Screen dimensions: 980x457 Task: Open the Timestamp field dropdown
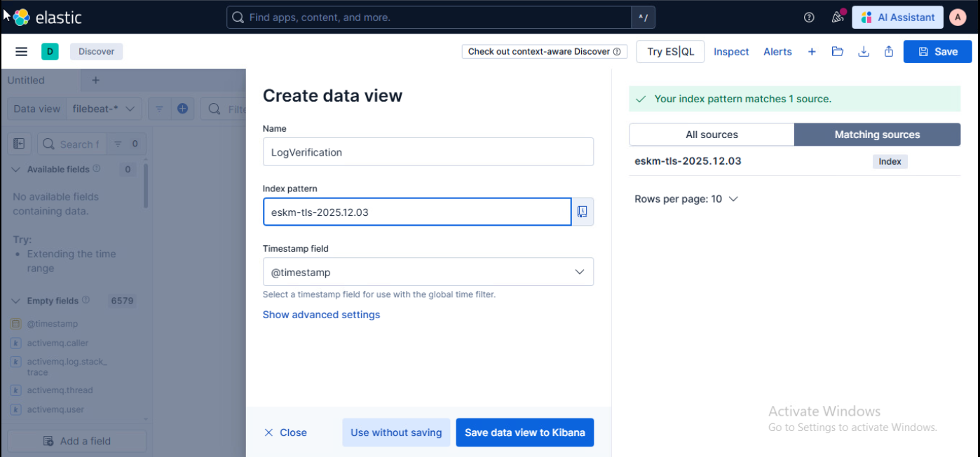[428, 272]
